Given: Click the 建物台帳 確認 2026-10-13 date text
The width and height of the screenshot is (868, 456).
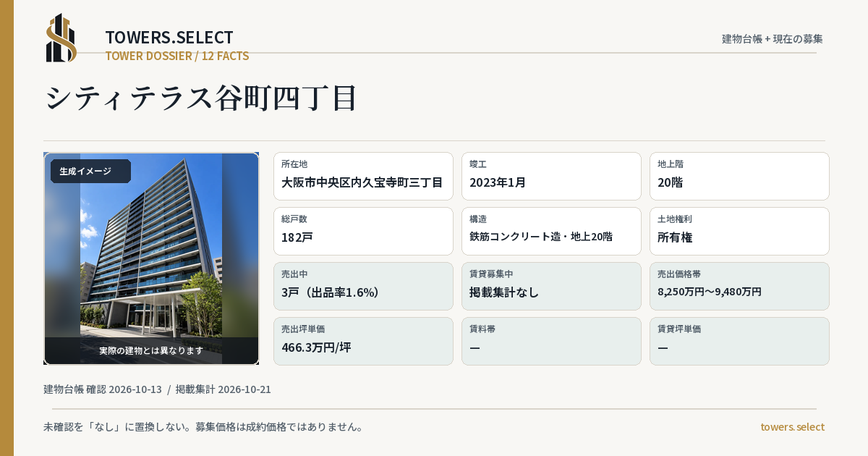Looking at the screenshot, I should pos(103,389).
